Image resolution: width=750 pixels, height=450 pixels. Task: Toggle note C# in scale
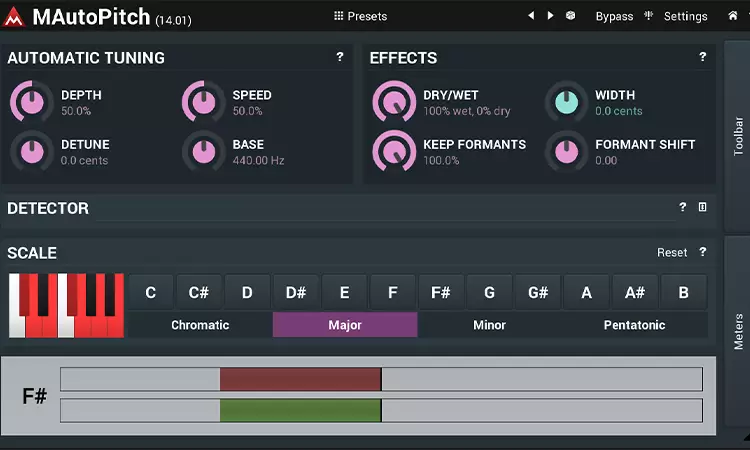coord(199,292)
